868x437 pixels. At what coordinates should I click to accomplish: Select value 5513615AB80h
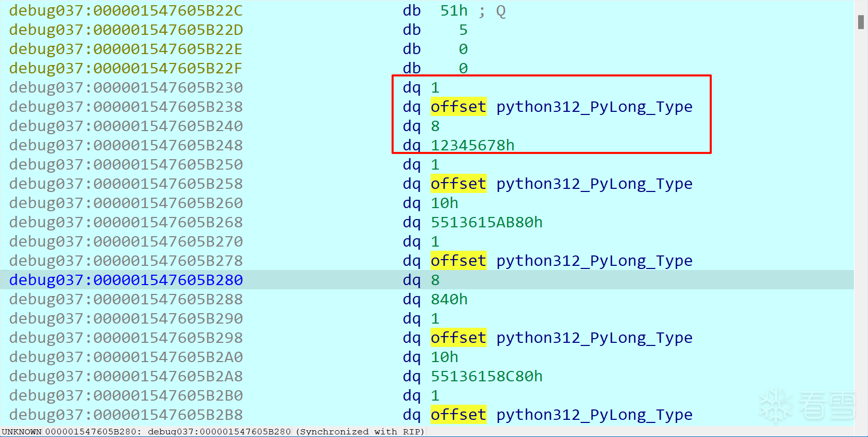click(x=487, y=223)
